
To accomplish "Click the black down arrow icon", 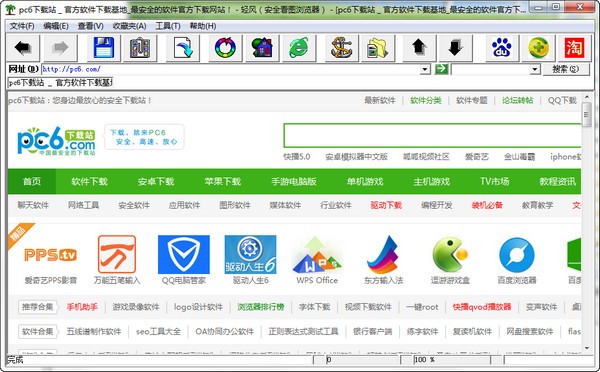I will 455,48.
